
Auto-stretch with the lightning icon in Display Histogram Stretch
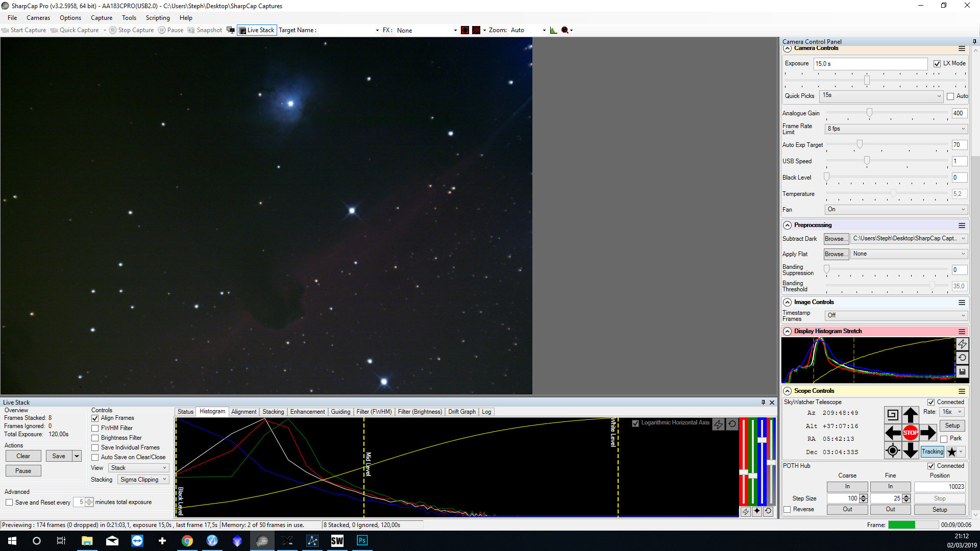point(962,344)
